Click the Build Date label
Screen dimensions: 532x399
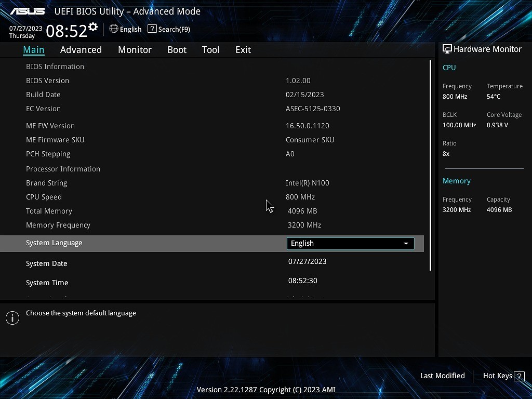(43, 95)
